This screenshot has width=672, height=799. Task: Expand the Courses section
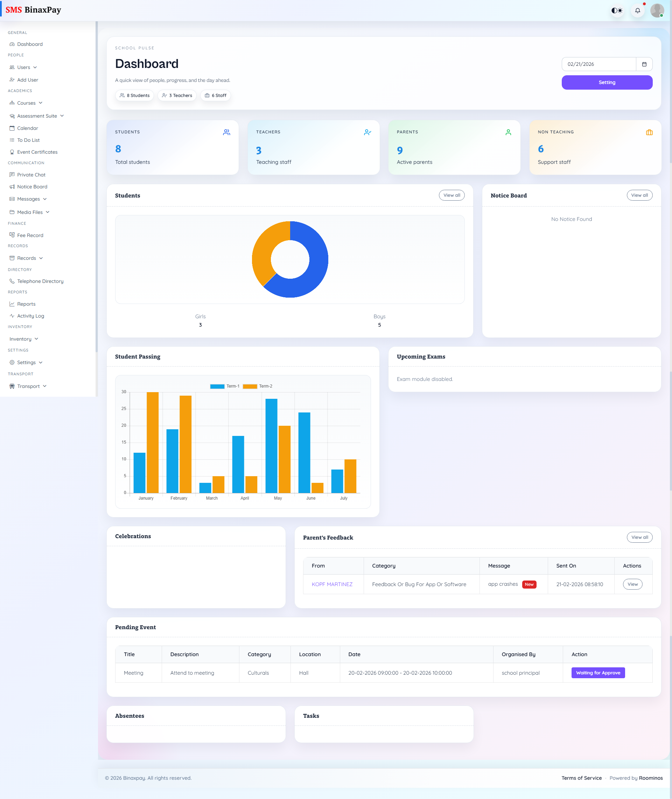26,103
